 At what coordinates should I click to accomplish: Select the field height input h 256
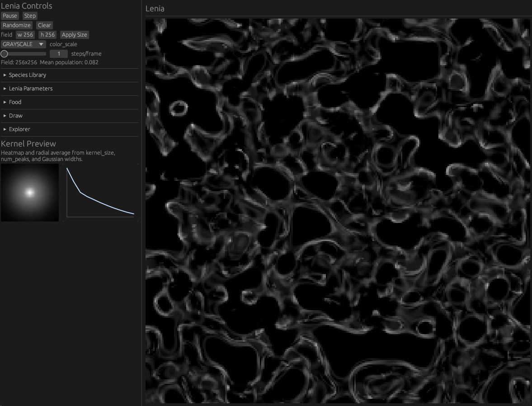(x=47, y=35)
